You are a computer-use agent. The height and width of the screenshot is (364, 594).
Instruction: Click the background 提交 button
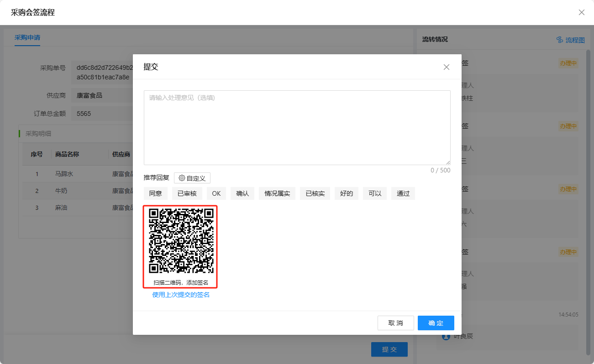389,349
